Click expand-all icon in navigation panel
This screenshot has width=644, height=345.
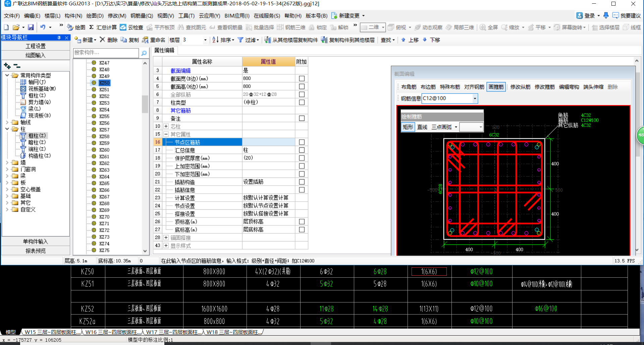7,66
